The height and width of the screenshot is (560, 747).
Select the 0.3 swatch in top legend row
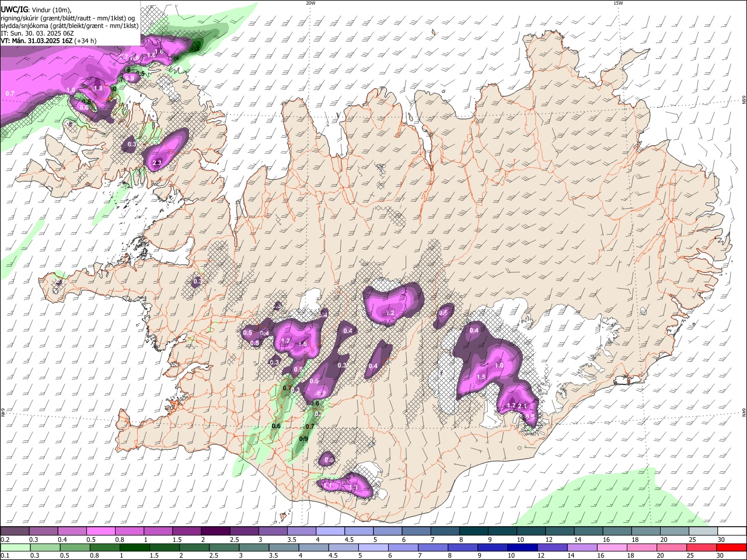click(43, 531)
